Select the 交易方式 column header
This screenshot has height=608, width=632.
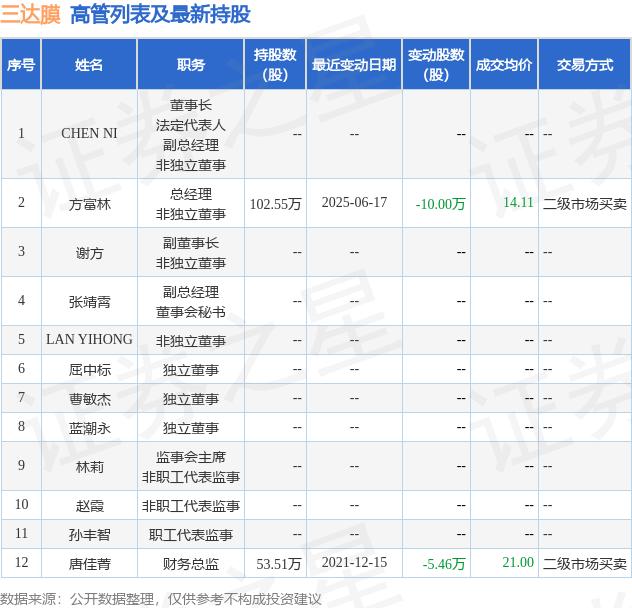click(x=585, y=65)
